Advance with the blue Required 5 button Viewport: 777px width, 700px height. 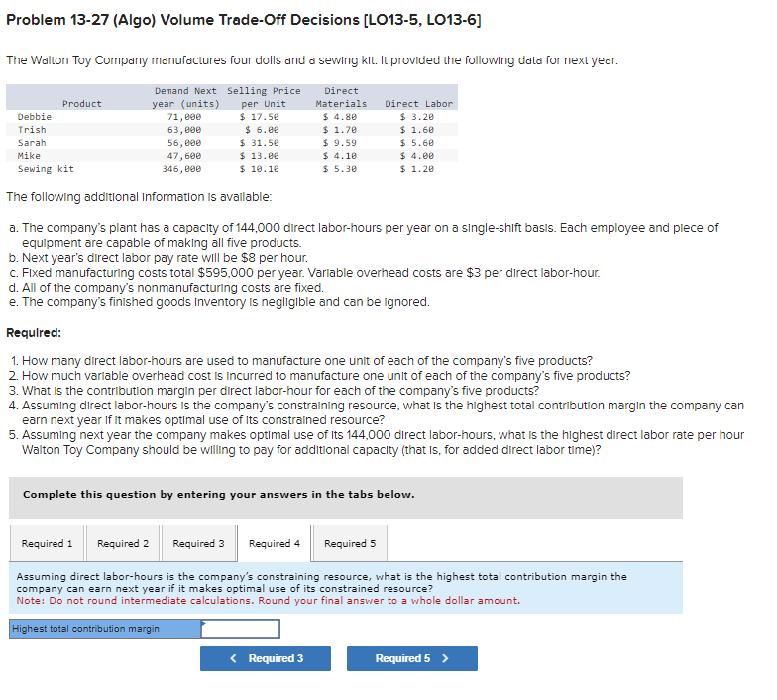point(412,658)
